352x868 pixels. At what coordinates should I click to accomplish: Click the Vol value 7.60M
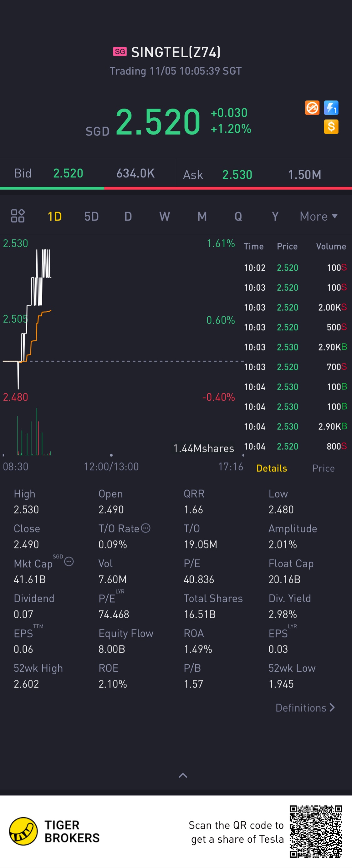click(x=113, y=580)
